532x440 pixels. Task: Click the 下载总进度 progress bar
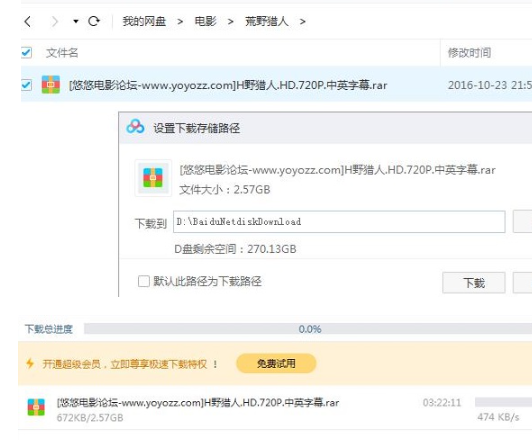click(x=308, y=328)
